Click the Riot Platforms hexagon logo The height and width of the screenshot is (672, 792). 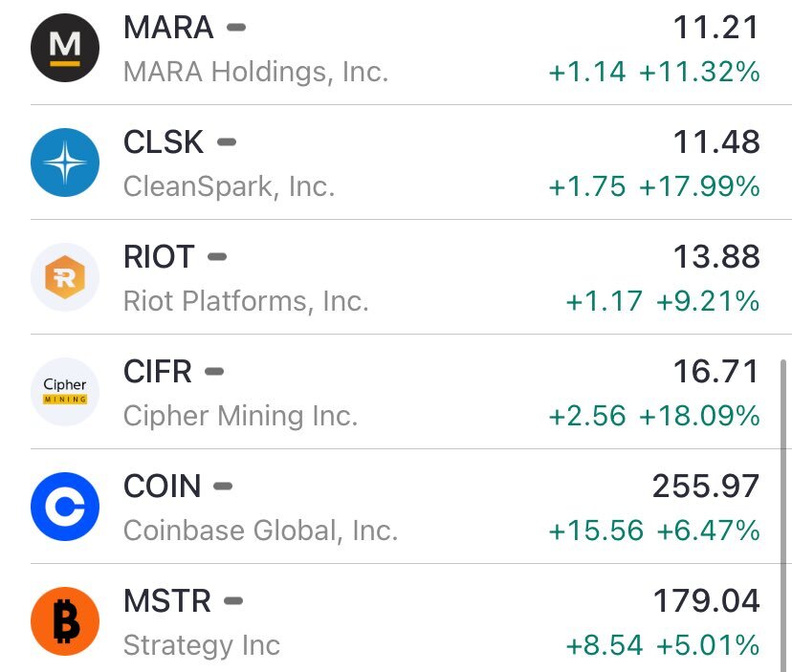pos(65,277)
